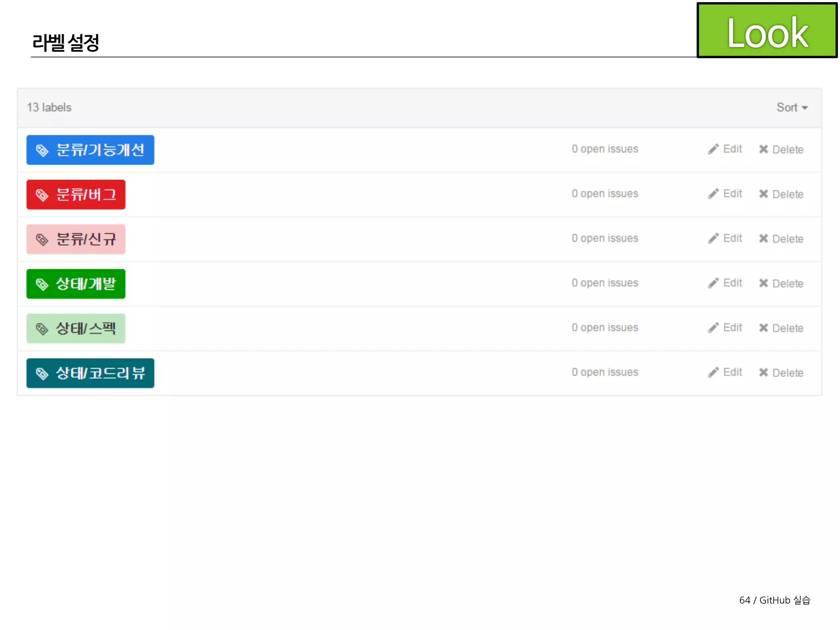This screenshot has height=630, width=840.
Task: View open issues count for 상태/스펙
Action: 605,328
